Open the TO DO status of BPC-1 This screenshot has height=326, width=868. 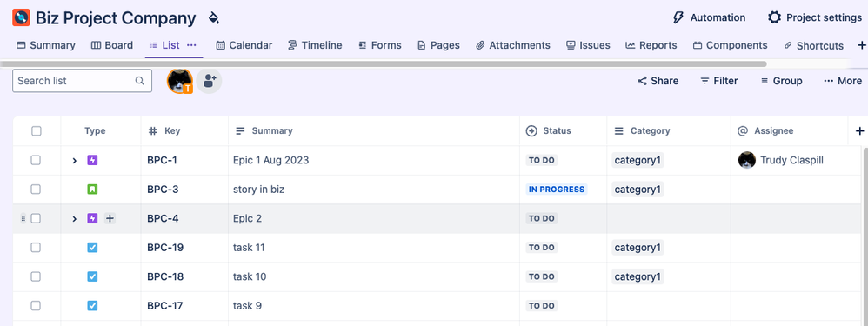tap(541, 161)
